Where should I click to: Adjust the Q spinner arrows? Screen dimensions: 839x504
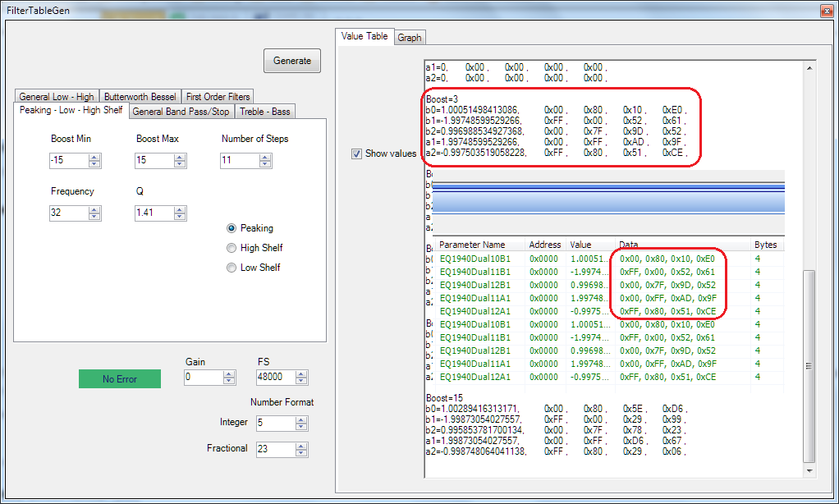point(181,213)
